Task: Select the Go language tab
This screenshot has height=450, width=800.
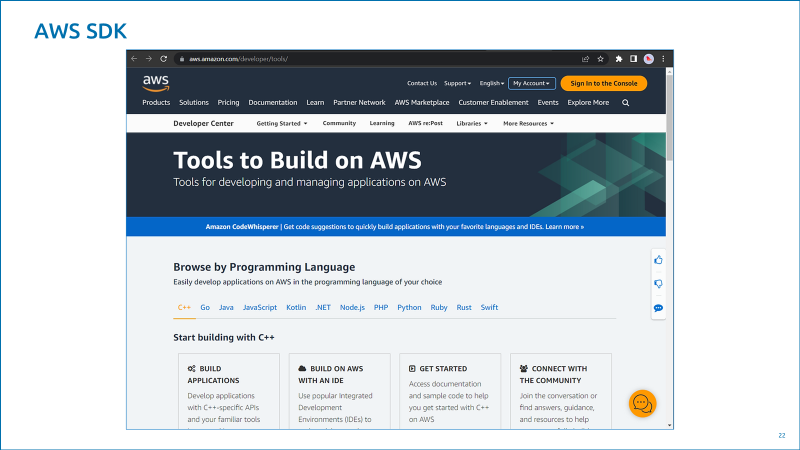Action: click(205, 307)
